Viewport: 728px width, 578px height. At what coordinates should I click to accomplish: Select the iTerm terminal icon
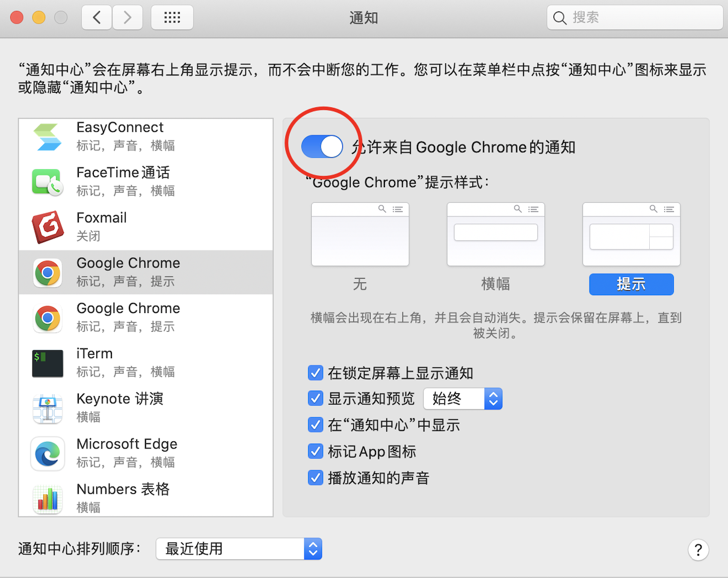click(x=48, y=363)
